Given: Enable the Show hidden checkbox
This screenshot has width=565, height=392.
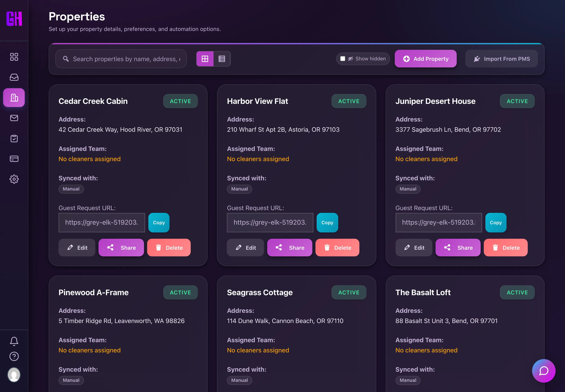Looking at the screenshot, I should [343, 59].
